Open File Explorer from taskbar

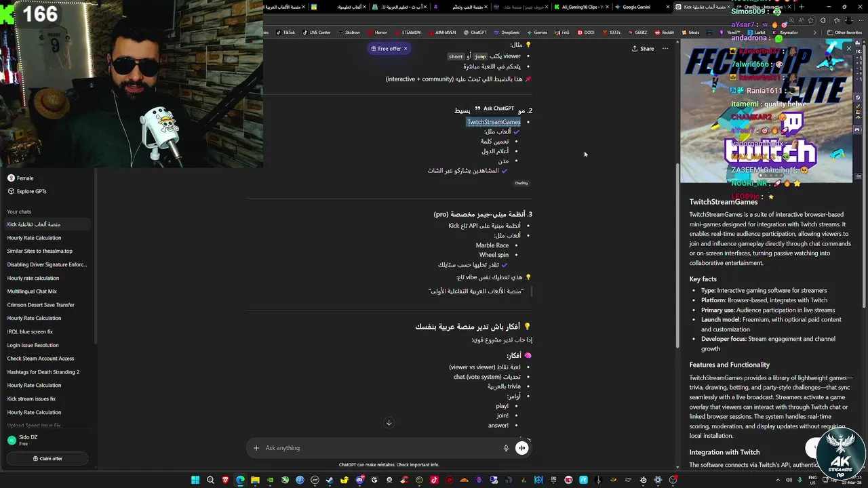(x=255, y=480)
